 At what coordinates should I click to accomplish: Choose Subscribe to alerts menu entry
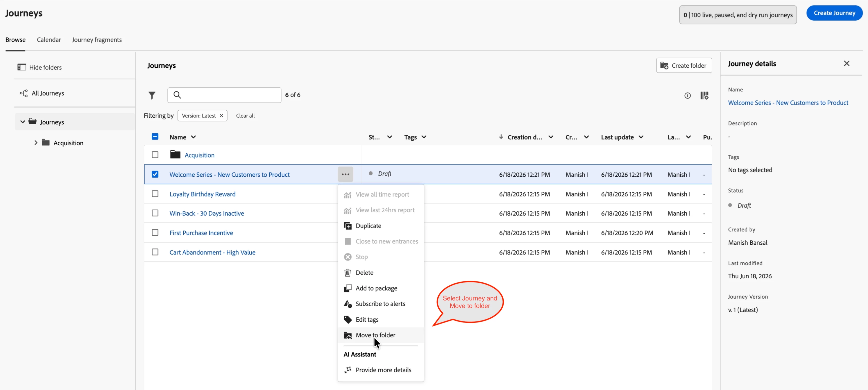(x=381, y=304)
